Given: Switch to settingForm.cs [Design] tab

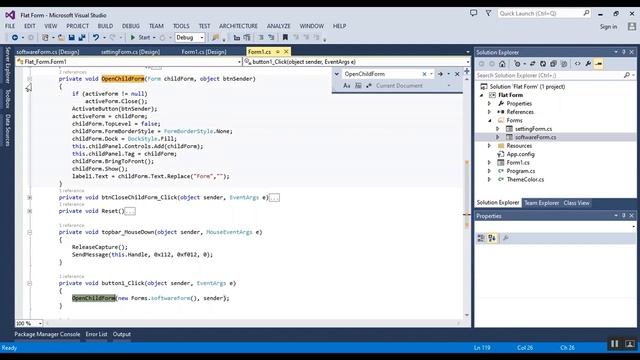Looking at the screenshot, I should [130, 52].
